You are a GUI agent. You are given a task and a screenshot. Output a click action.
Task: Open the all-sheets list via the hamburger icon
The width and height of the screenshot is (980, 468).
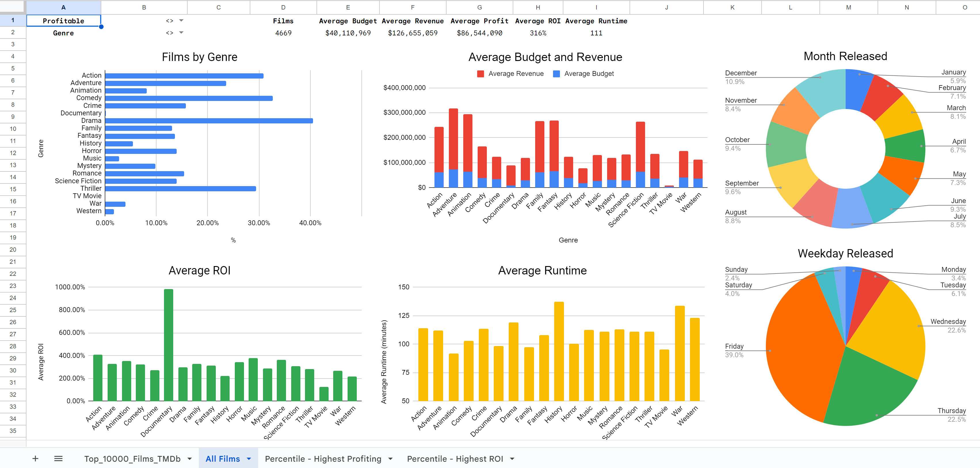click(58, 459)
